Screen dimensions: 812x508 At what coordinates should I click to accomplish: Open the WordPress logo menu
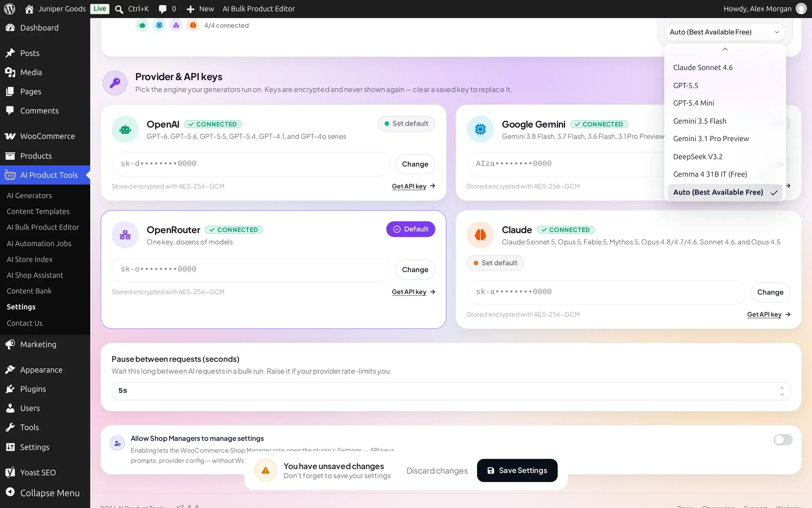[9, 9]
